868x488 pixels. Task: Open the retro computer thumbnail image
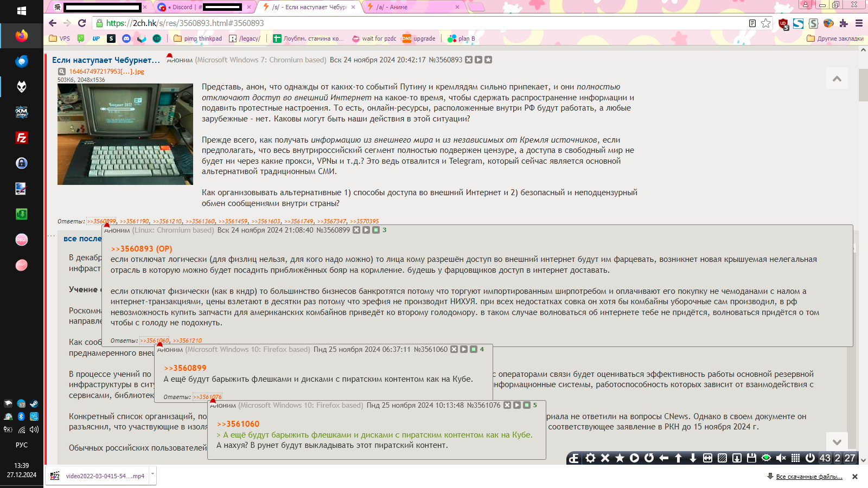[125, 134]
